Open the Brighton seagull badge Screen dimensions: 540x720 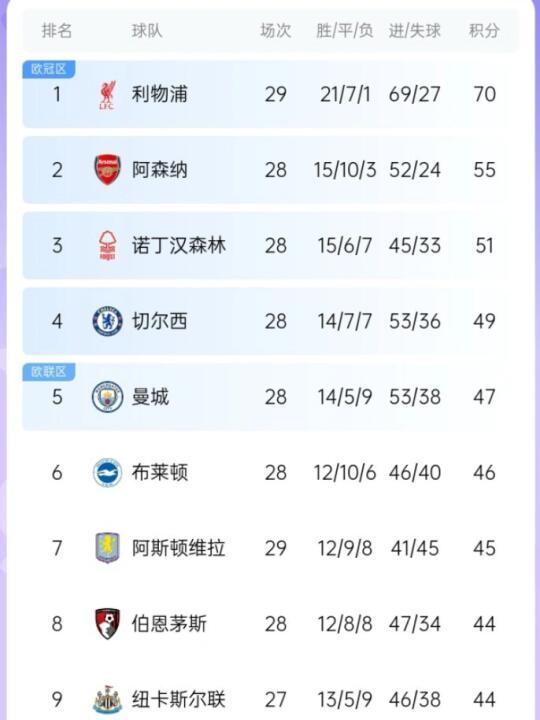click(107, 472)
